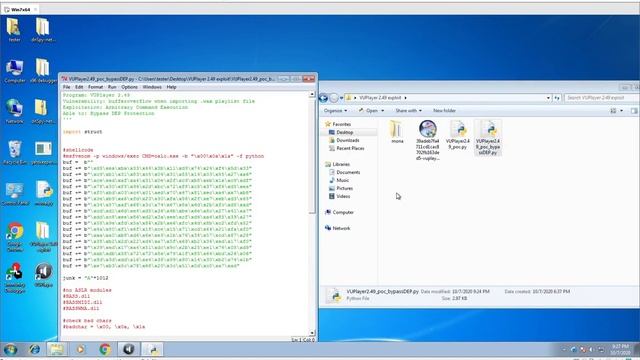Open the Run menu in IDLE
Screen dimensions: 640x360
[112, 87]
